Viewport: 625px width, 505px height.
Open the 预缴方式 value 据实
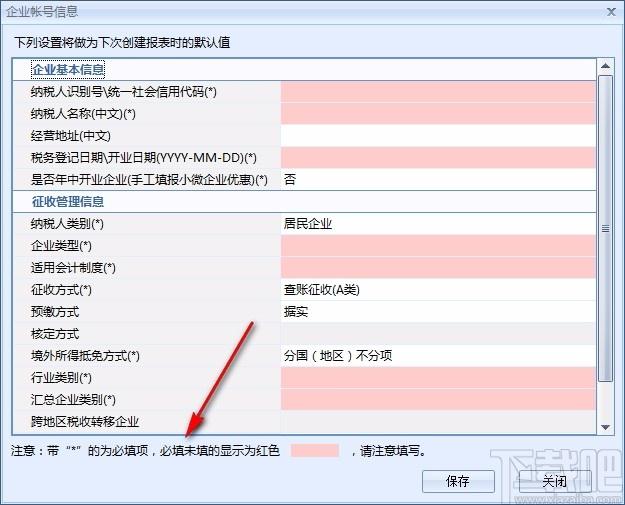tap(438, 312)
